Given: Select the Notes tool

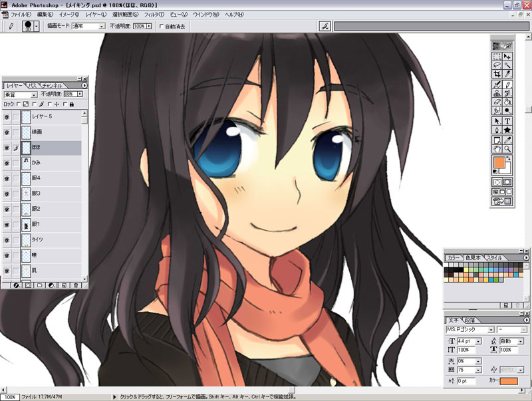Looking at the screenshot, I should (497, 140).
